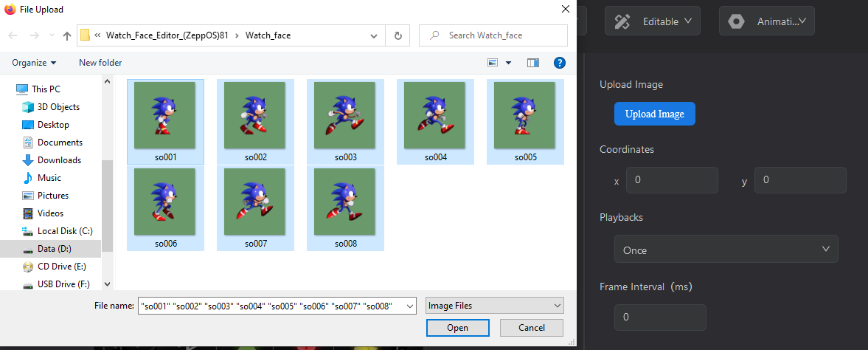This screenshot has height=350, width=868.
Task: Click the sidebar scroll down arrow
Action: 108,284
